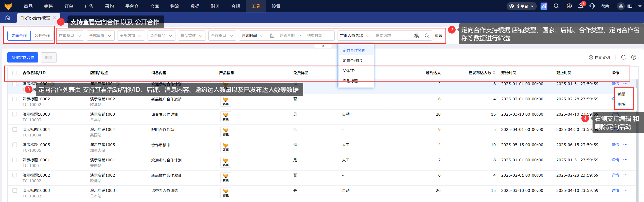Click the table refresh icon
The height and width of the screenshot is (202, 644).
[623, 57]
